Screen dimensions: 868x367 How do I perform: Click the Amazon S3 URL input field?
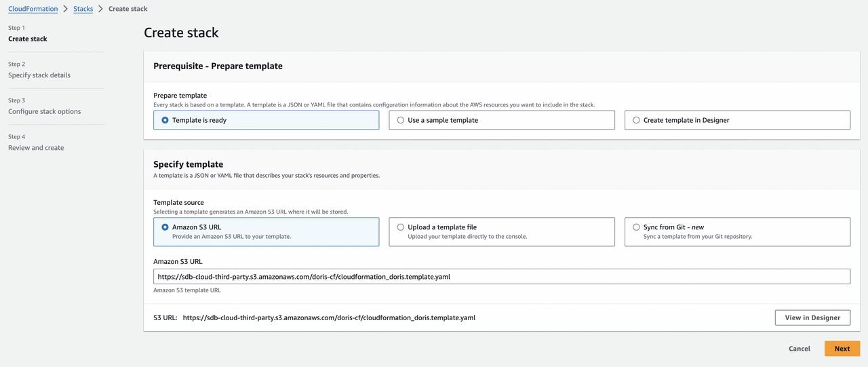coord(501,277)
